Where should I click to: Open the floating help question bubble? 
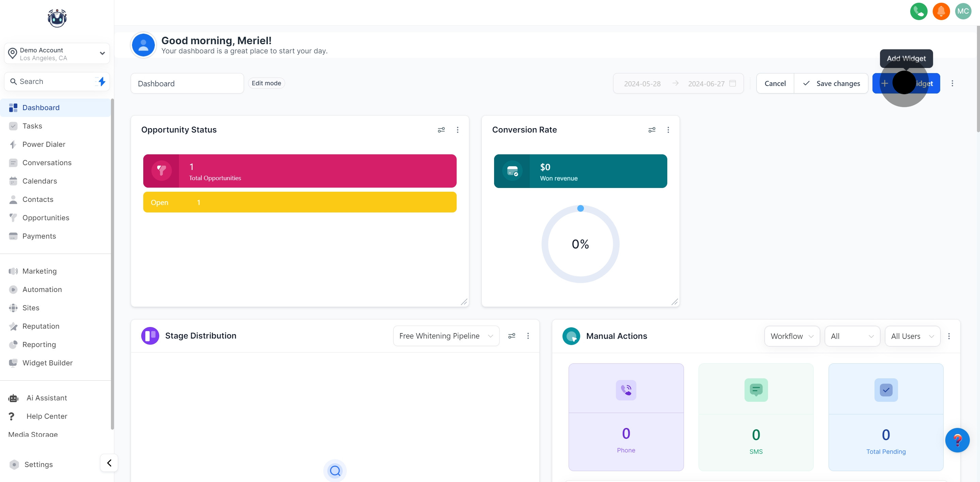click(957, 440)
